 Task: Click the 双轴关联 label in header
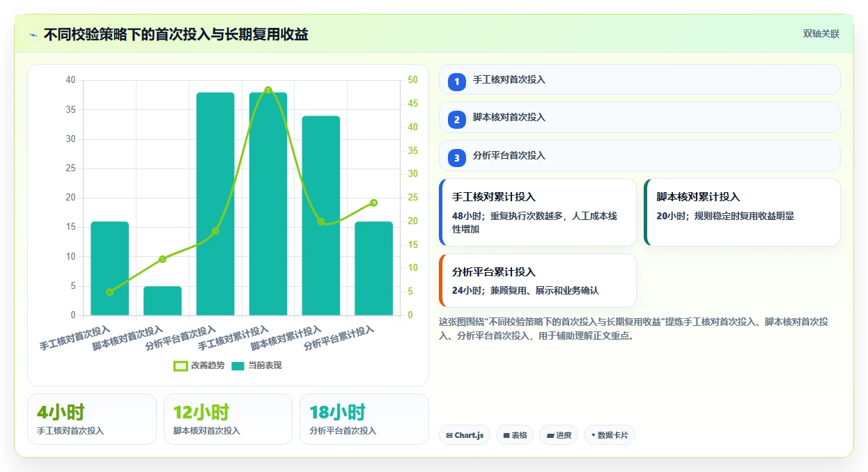coord(821,33)
